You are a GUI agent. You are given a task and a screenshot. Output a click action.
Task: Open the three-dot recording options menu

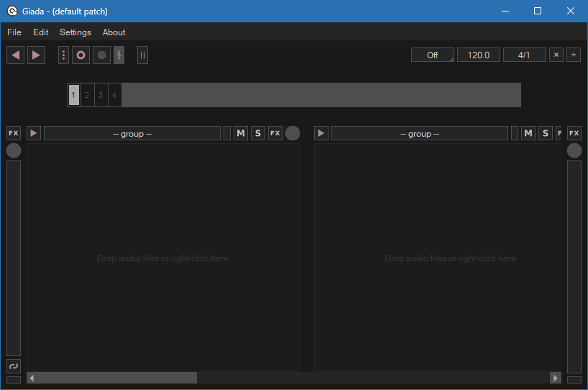(x=63, y=55)
